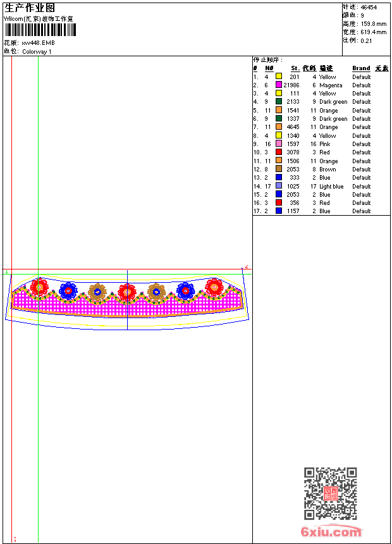Click the 'N#' column header
This screenshot has height=544, width=392.
click(x=269, y=68)
